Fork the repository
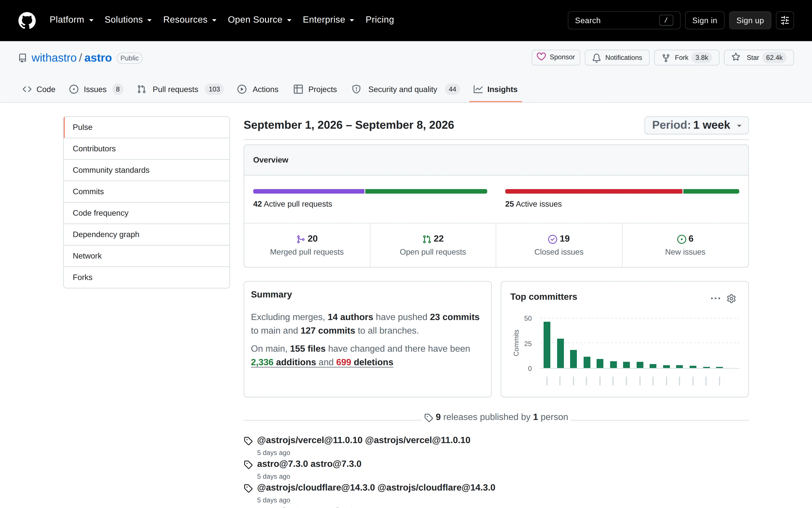 (x=687, y=58)
